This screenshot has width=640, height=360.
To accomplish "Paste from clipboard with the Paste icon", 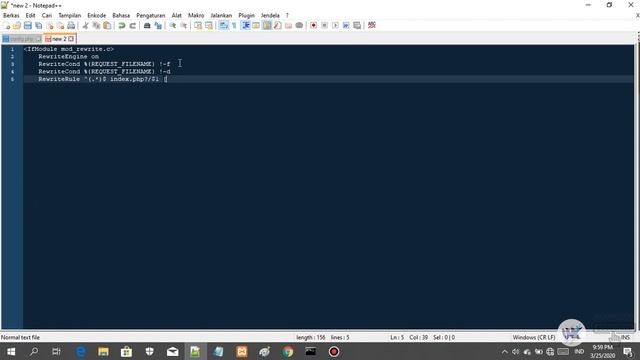I will pos(107,26).
